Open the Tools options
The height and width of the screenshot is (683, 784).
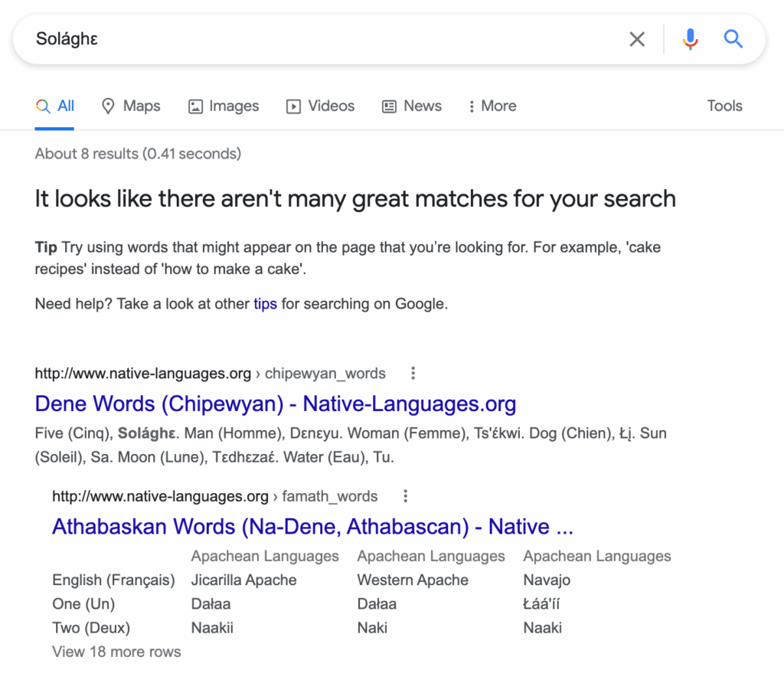pyautogui.click(x=724, y=106)
